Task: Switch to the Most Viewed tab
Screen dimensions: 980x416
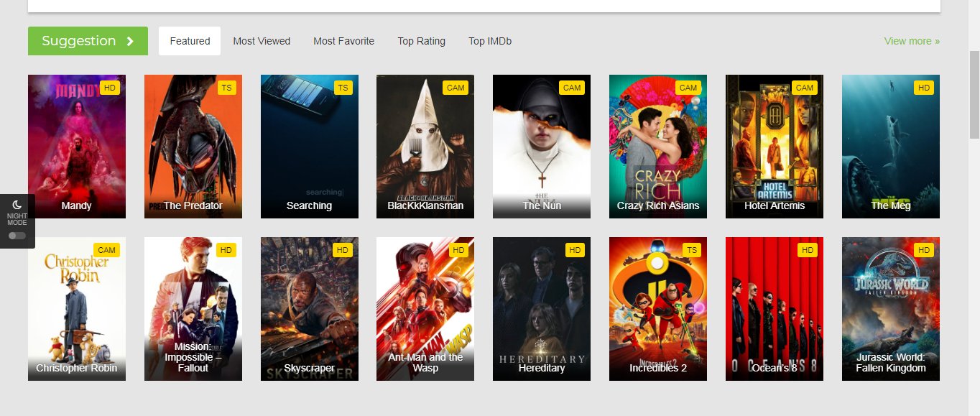Action: tap(262, 41)
